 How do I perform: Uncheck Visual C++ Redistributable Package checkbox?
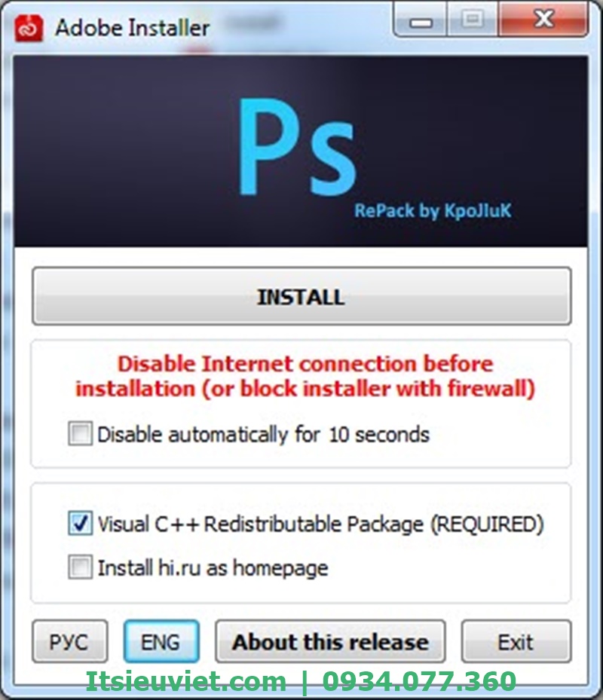click(x=81, y=523)
